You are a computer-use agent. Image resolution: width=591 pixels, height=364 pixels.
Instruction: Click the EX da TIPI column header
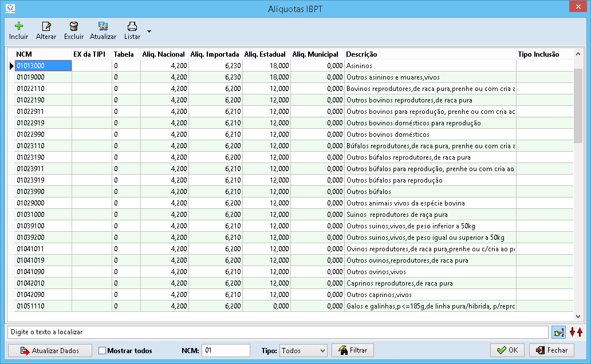click(92, 54)
